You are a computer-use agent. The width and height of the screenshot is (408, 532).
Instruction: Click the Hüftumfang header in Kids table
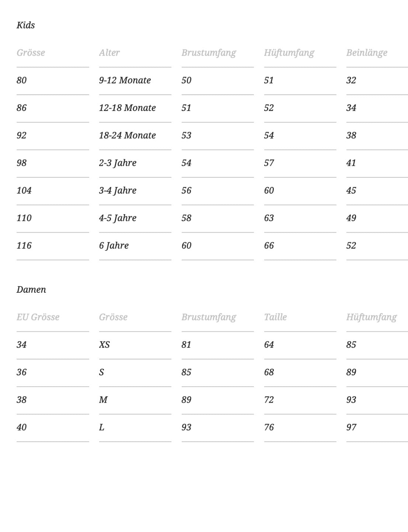(x=289, y=53)
